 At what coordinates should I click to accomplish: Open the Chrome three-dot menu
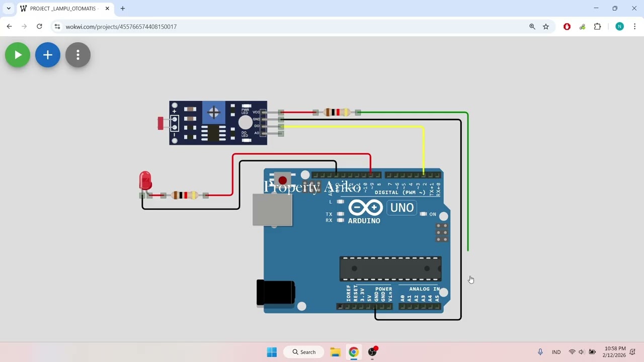[634, 27]
